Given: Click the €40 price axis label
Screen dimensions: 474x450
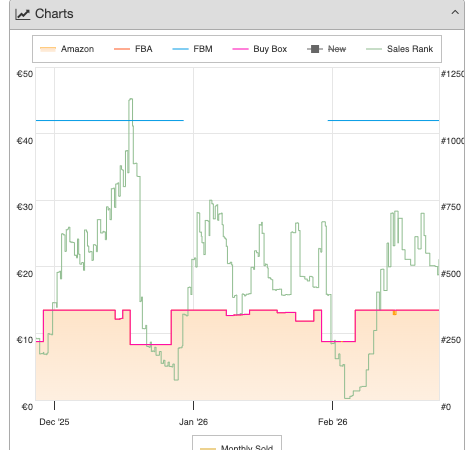Looking at the screenshot, I should (25, 141).
